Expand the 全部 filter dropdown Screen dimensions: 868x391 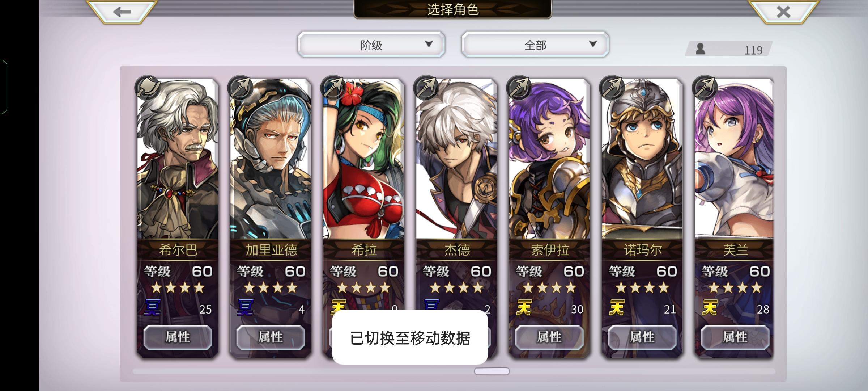(535, 45)
